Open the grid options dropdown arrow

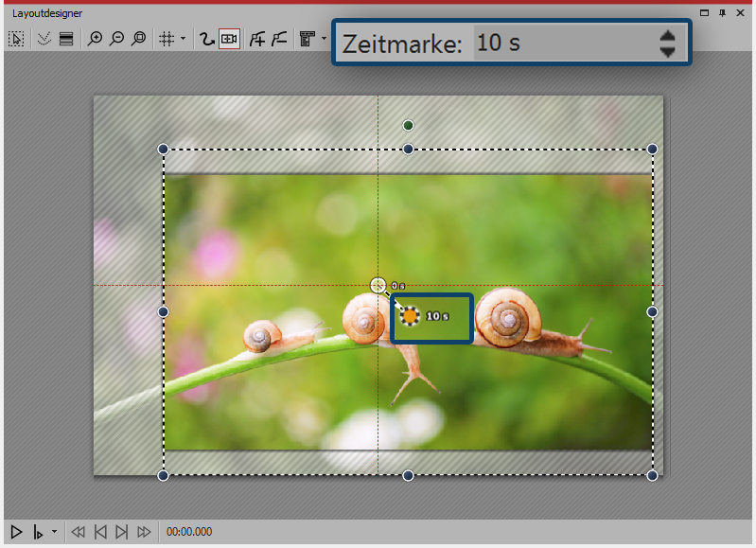point(183,40)
